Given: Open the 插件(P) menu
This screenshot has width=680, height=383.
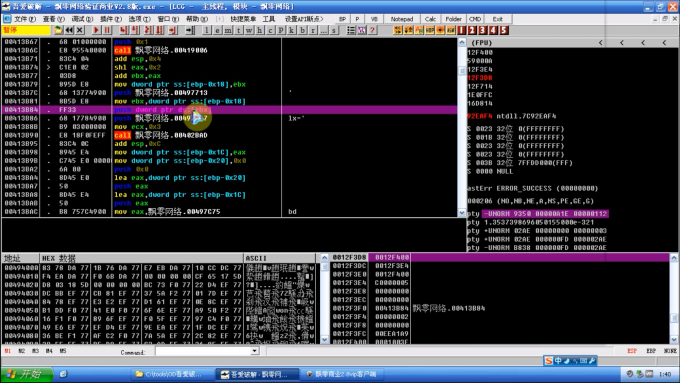Looking at the screenshot, I should (x=111, y=19).
